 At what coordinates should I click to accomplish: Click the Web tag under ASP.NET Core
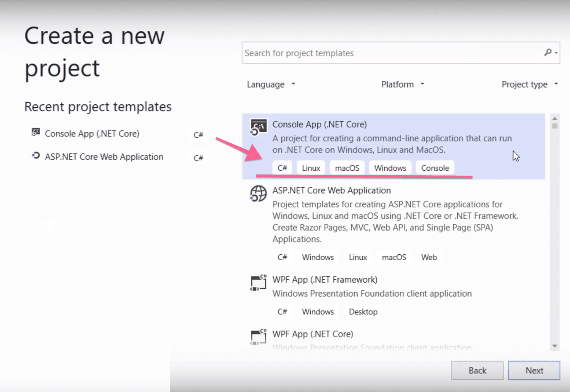pyautogui.click(x=429, y=257)
